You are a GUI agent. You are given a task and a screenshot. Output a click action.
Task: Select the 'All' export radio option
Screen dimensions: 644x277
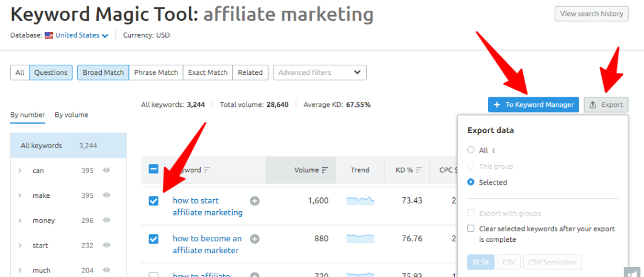[471, 151]
